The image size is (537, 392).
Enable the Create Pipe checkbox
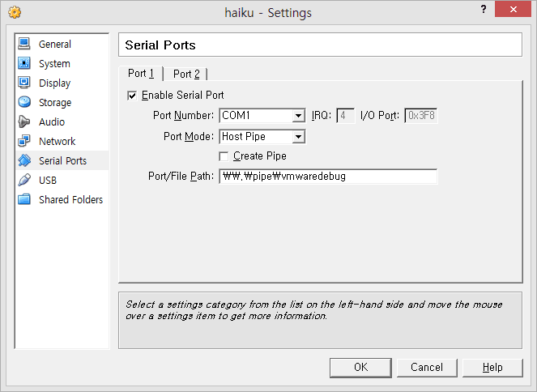pos(224,156)
